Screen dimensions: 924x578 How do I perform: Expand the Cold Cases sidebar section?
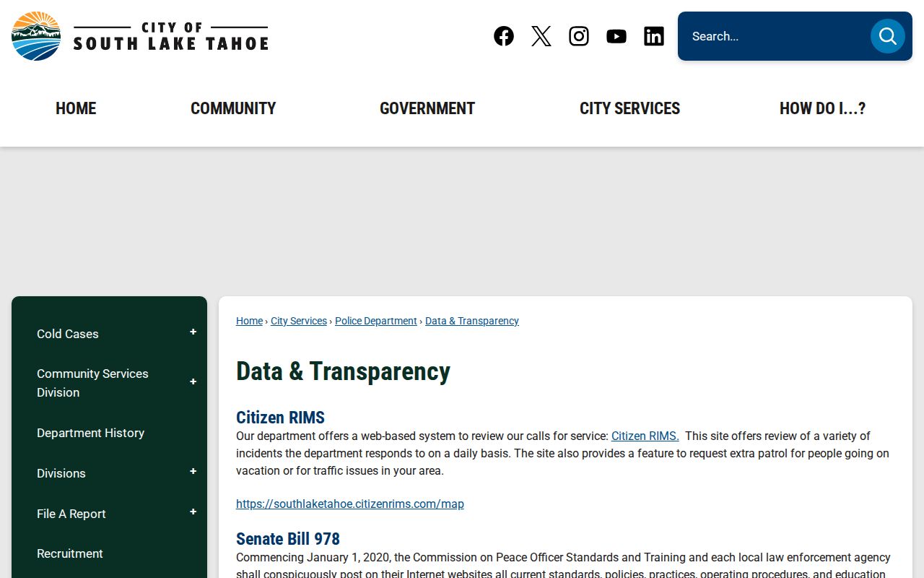pyautogui.click(x=193, y=332)
